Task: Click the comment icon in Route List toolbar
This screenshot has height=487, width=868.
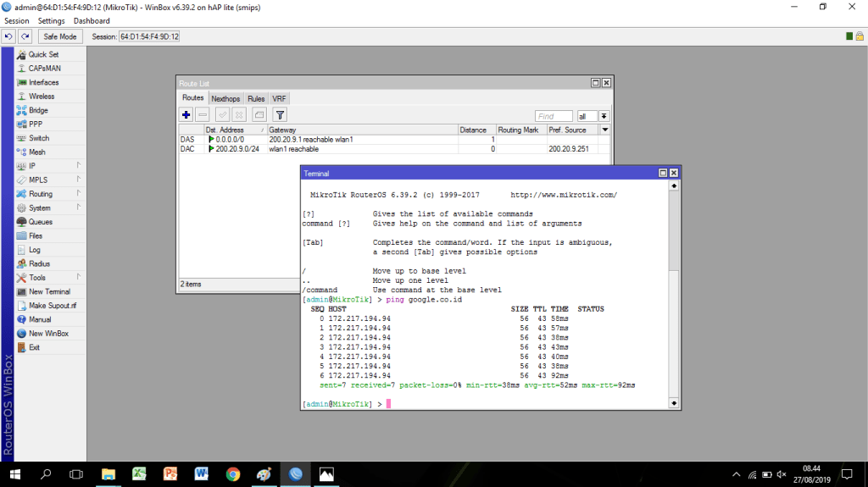Action: [x=259, y=114]
